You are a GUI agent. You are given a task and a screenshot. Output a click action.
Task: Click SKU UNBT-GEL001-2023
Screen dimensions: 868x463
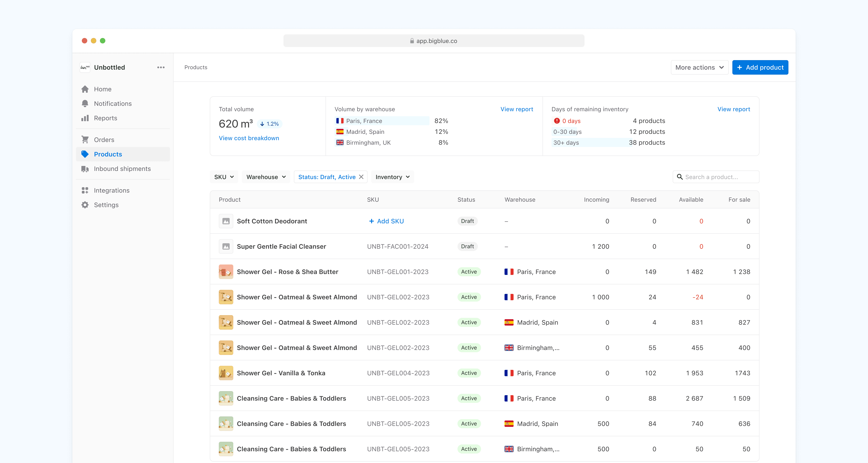coord(398,272)
